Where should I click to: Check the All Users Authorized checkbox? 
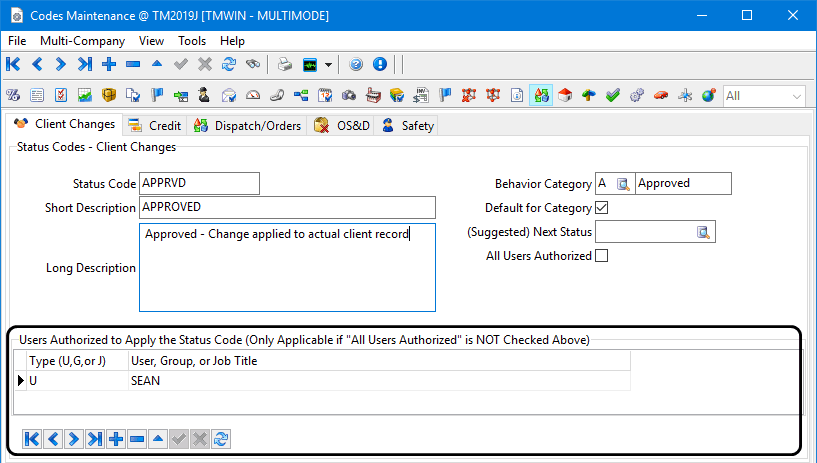(x=601, y=256)
